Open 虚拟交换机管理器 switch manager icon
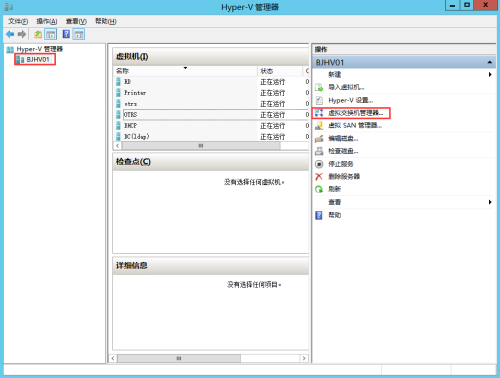Image resolution: width=500 pixels, height=378 pixels. click(319, 113)
